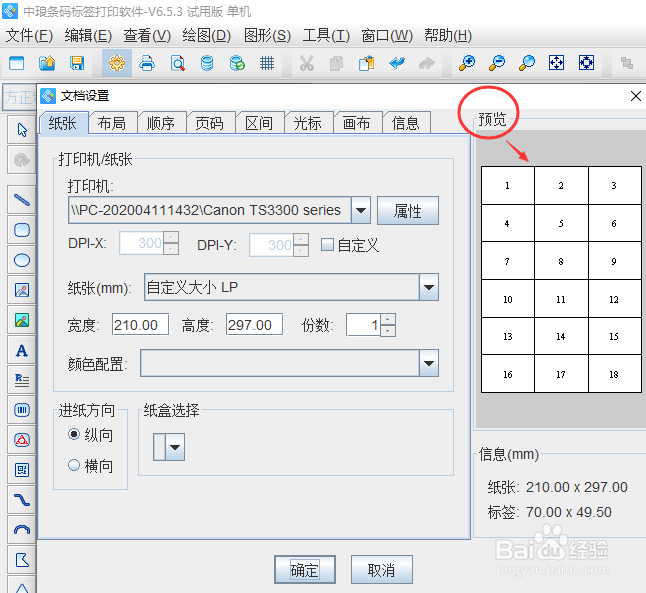Click the 高度 input field showing 297.00
646x593 pixels.
pos(254,325)
